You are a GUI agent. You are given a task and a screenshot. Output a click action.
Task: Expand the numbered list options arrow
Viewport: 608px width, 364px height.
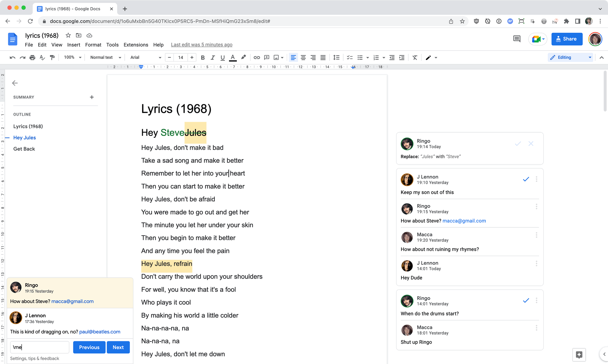384,57
